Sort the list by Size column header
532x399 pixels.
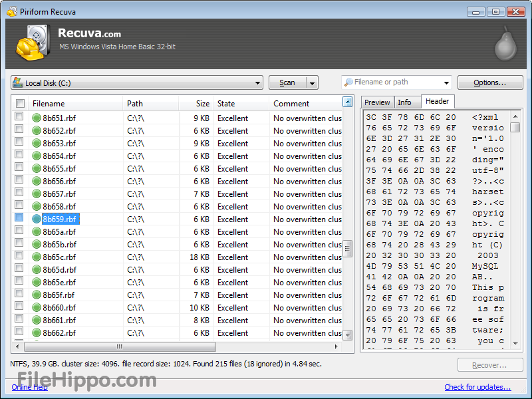click(x=196, y=104)
